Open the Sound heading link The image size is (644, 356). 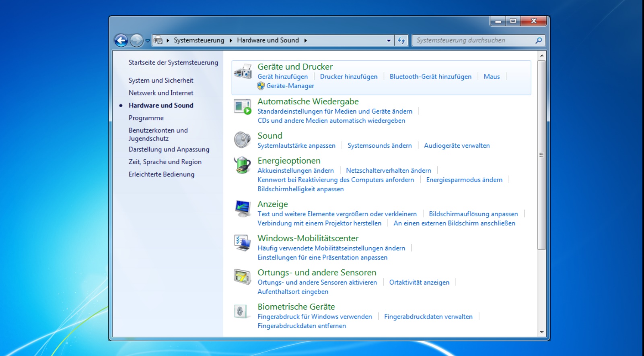(270, 136)
